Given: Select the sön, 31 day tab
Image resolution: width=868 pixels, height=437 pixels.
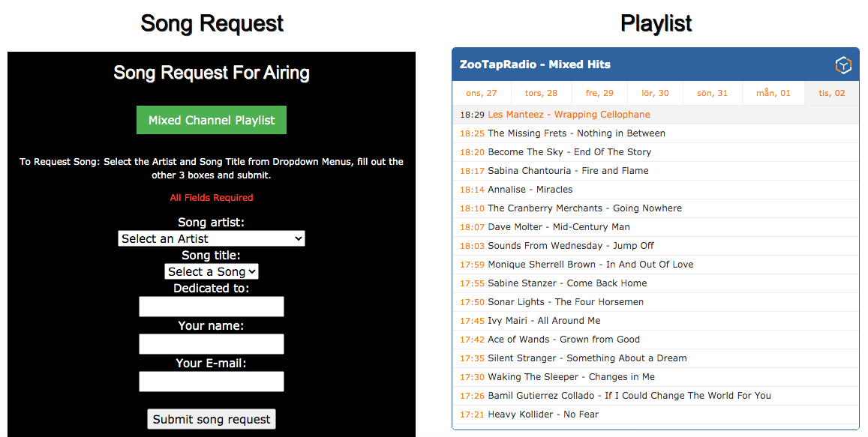Looking at the screenshot, I should [713, 93].
